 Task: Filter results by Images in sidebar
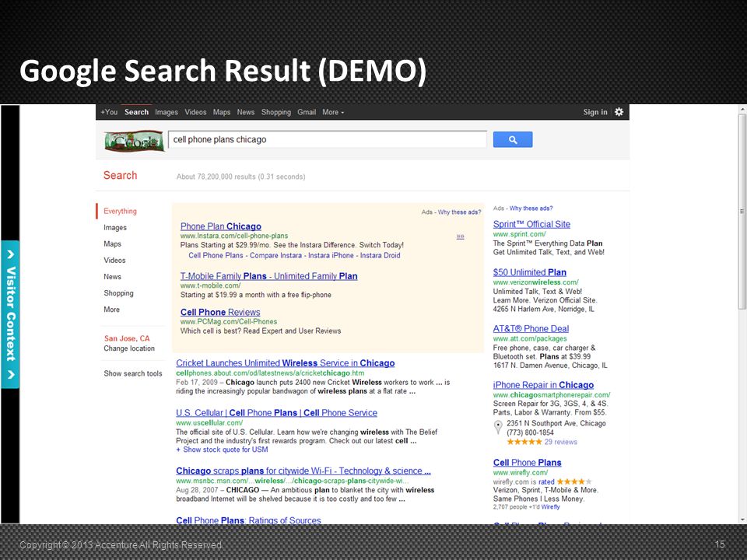(x=115, y=228)
